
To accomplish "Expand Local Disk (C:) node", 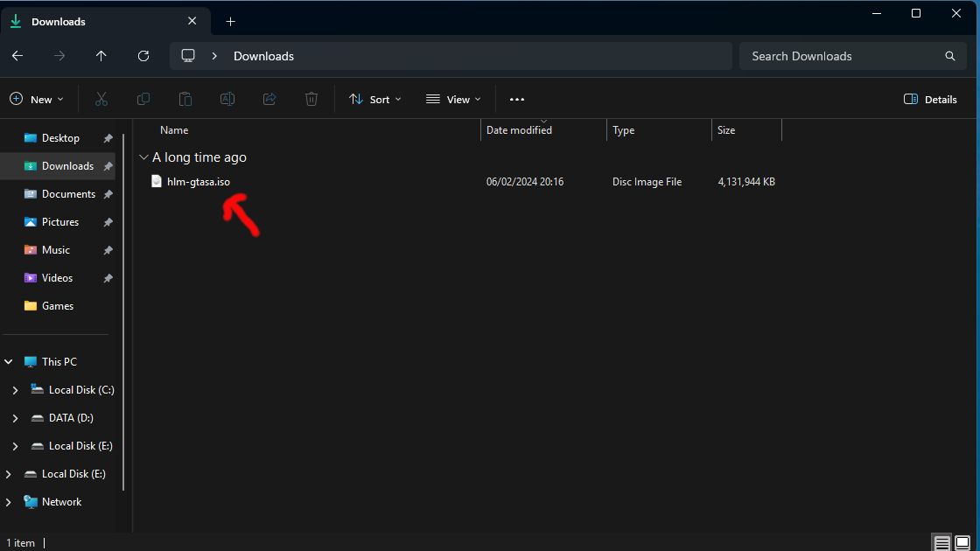I will click(15, 390).
